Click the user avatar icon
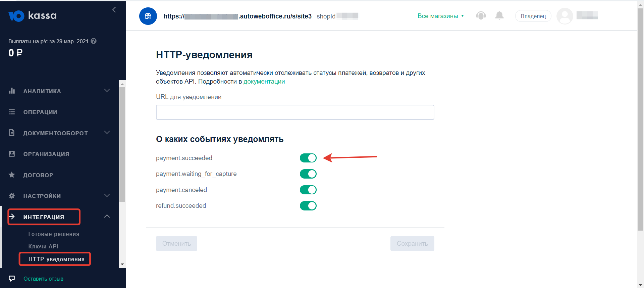Viewport: 644px width, 288px height. pyautogui.click(x=565, y=16)
